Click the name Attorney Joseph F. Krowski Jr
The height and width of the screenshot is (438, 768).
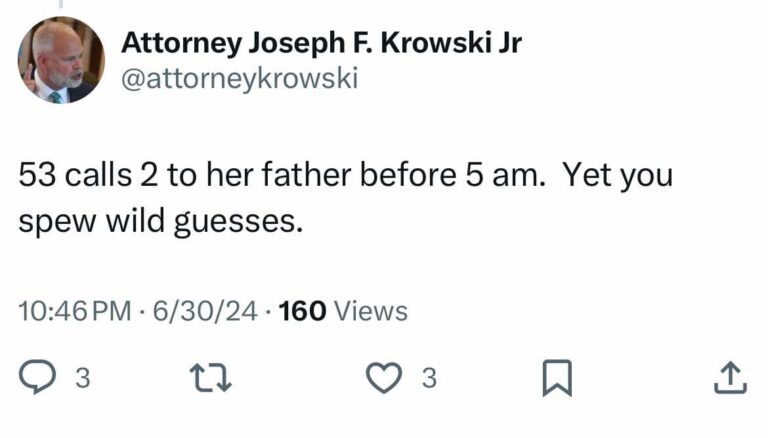pyautogui.click(x=320, y=43)
